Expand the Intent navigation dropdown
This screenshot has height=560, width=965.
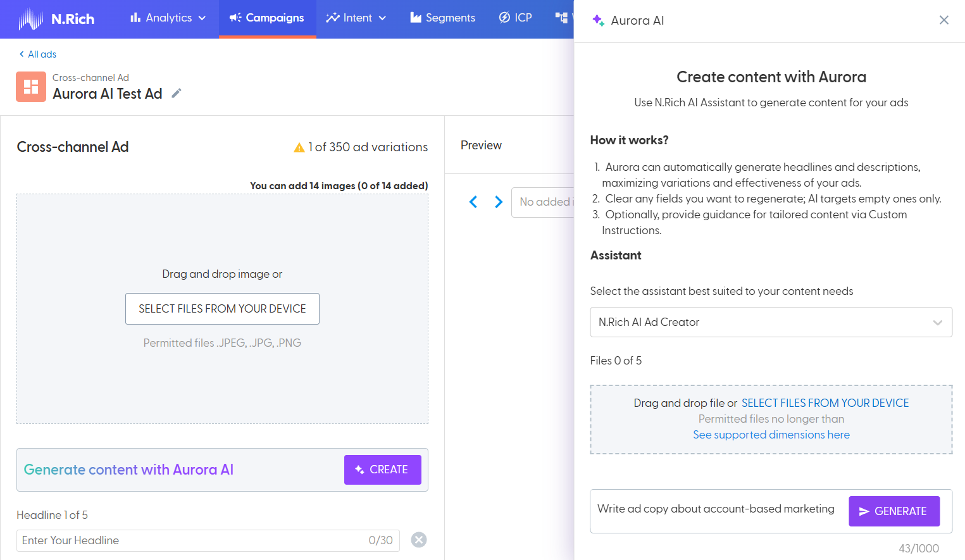tap(356, 18)
